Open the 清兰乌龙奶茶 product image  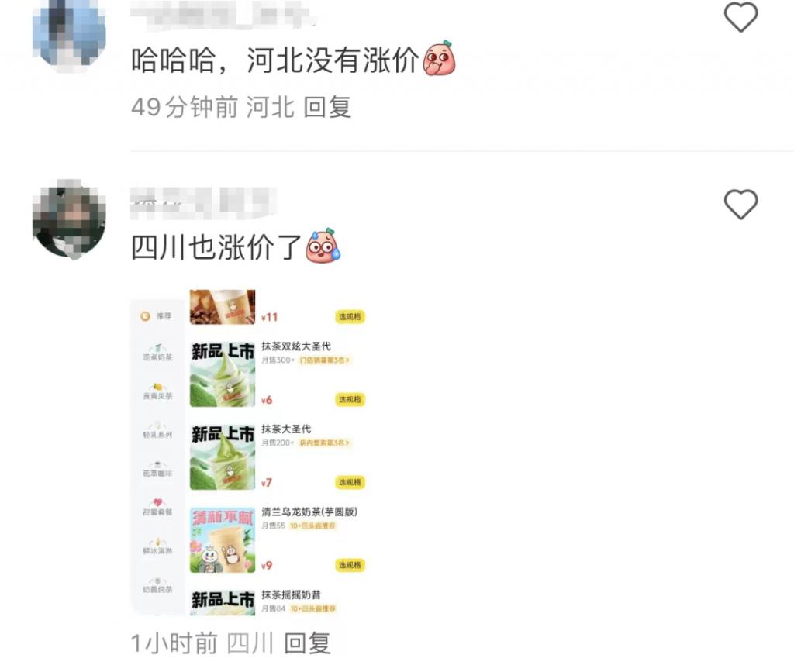click(223, 540)
